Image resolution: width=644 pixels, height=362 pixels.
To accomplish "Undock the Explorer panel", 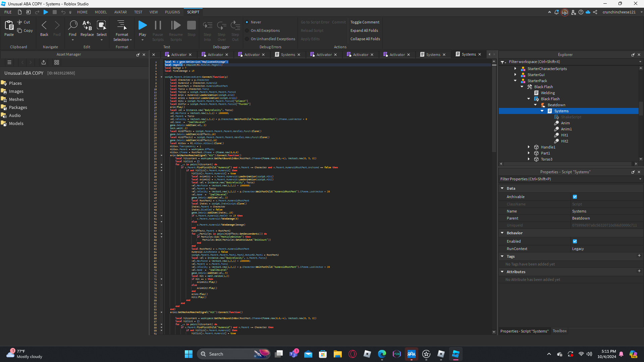I will [x=633, y=55].
